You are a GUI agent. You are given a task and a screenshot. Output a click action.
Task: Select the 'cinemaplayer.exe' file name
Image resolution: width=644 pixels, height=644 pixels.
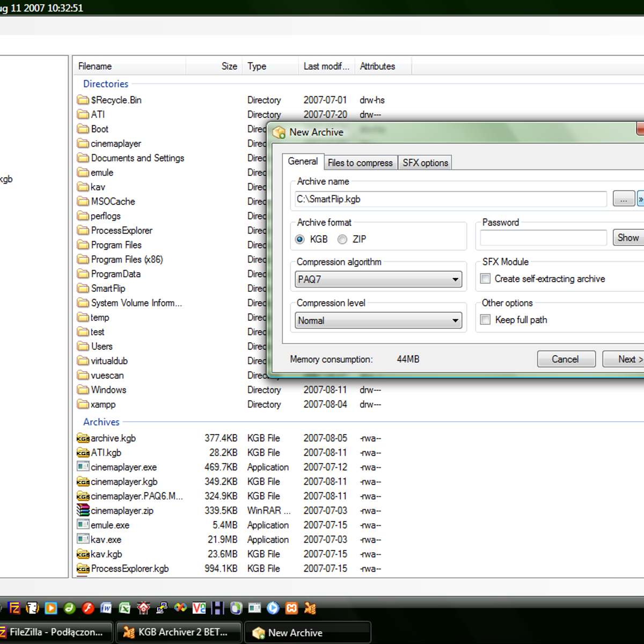[x=124, y=467]
